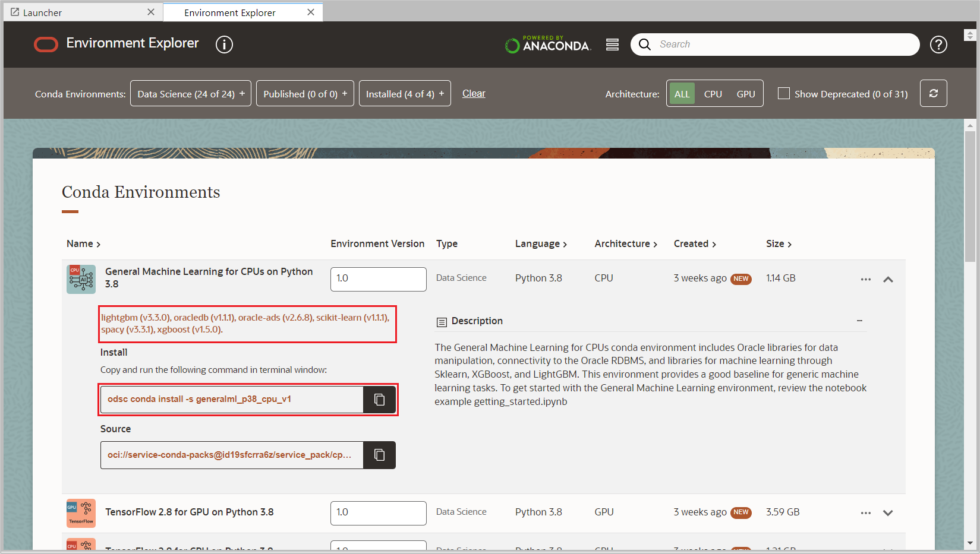Image resolution: width=980 pixels, height=554 pixels.
Task: Sort environments by Name column
Action: pos(83,244)
